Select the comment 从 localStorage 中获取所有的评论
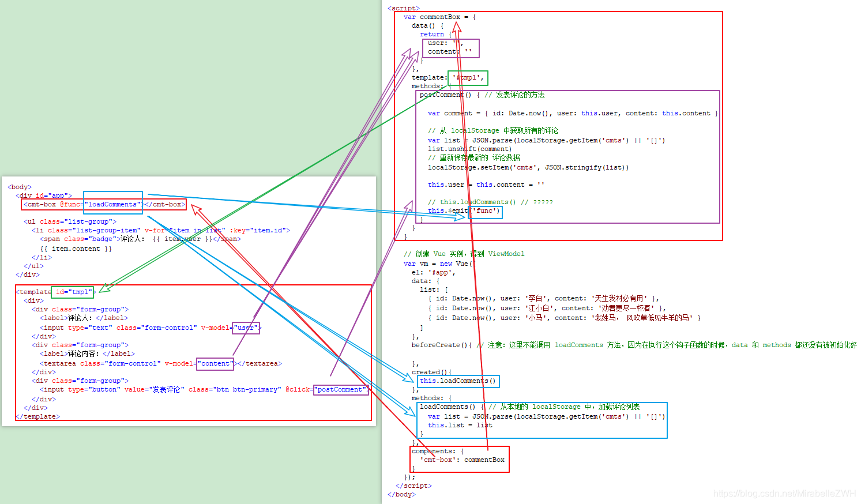The width and height of the screenshot is (861, 504). (493, 130)
